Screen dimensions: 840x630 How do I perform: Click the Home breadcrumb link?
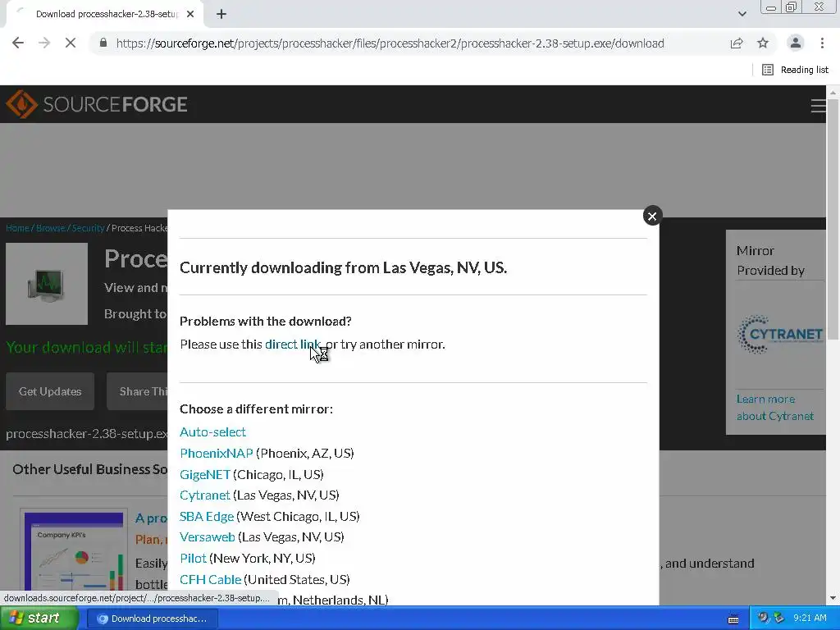17,228
